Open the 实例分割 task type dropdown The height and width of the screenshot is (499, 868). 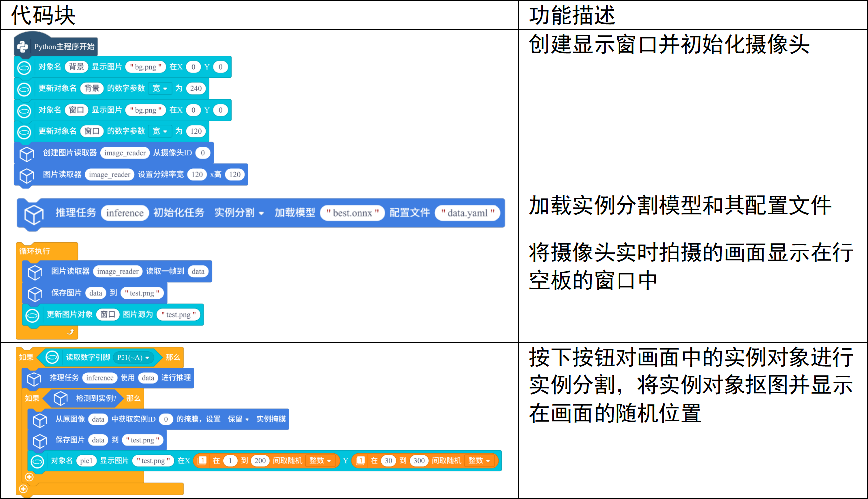tap(239, 213)
